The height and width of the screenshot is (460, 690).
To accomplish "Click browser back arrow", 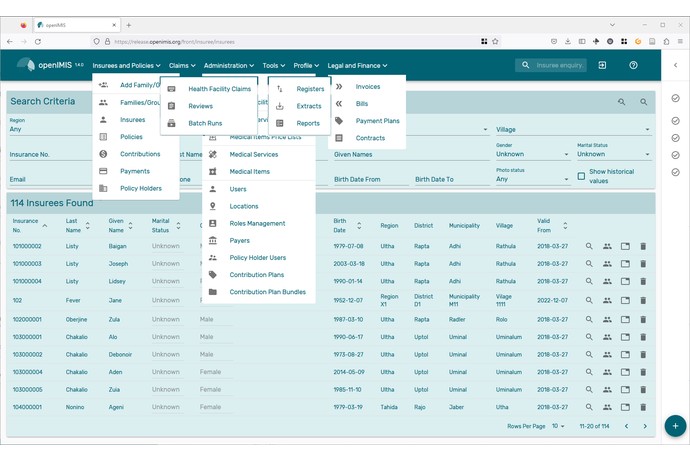I will coord(10,41).
